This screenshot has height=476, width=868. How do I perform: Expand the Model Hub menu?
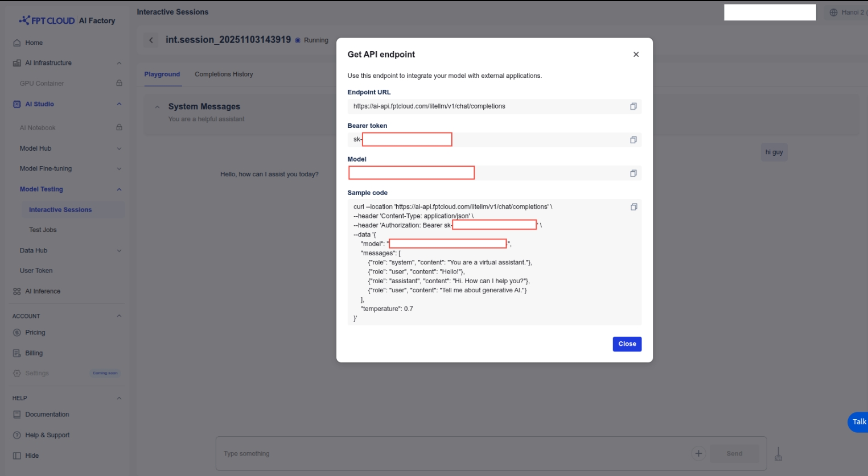(x=119, y=148)
